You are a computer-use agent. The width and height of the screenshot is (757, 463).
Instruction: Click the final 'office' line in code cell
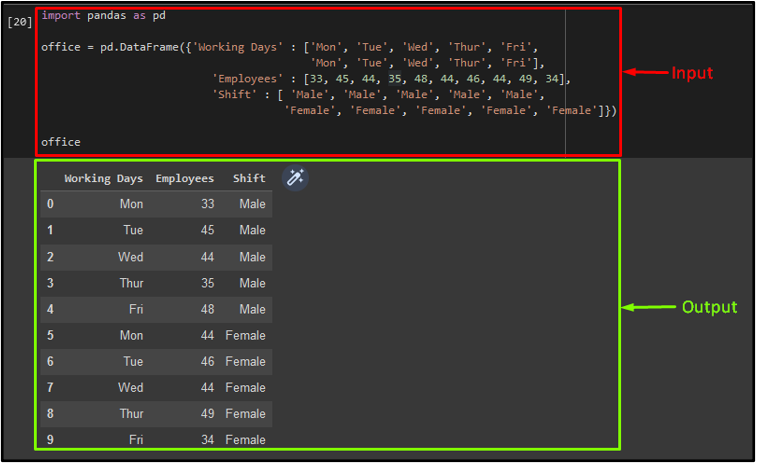click(x=61, y=142)
